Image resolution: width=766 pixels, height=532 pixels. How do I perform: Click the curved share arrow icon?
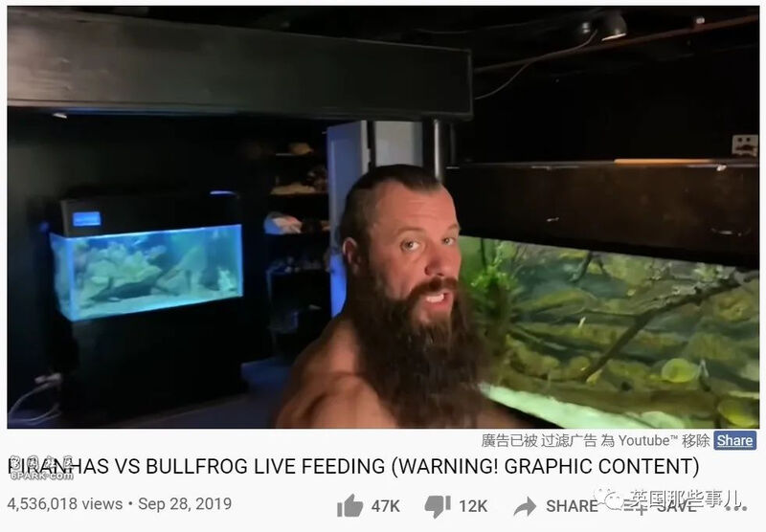(525, 506)
